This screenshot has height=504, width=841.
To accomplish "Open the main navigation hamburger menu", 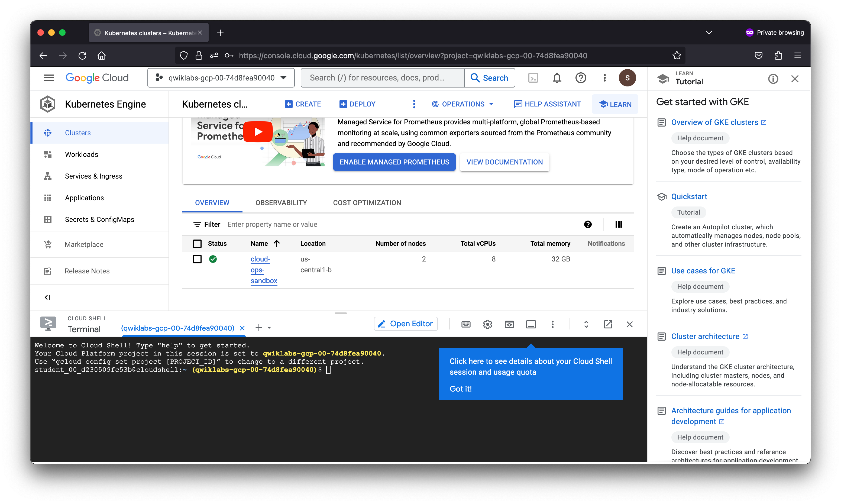I will (48, 78).
